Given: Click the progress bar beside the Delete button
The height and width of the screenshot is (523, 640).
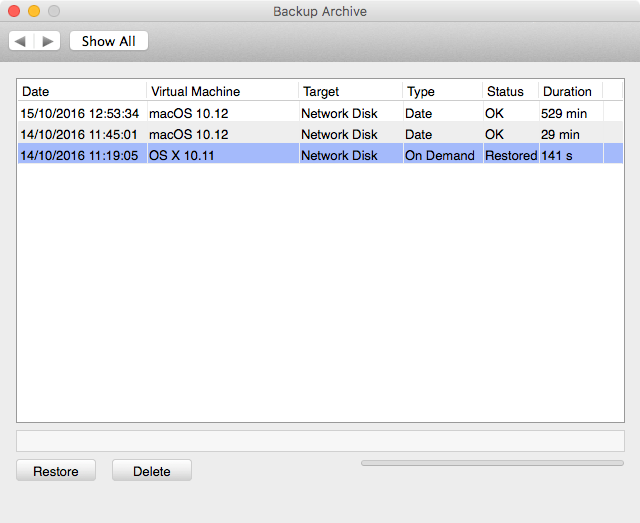Looking at the screenshot, I should [492, 463].
